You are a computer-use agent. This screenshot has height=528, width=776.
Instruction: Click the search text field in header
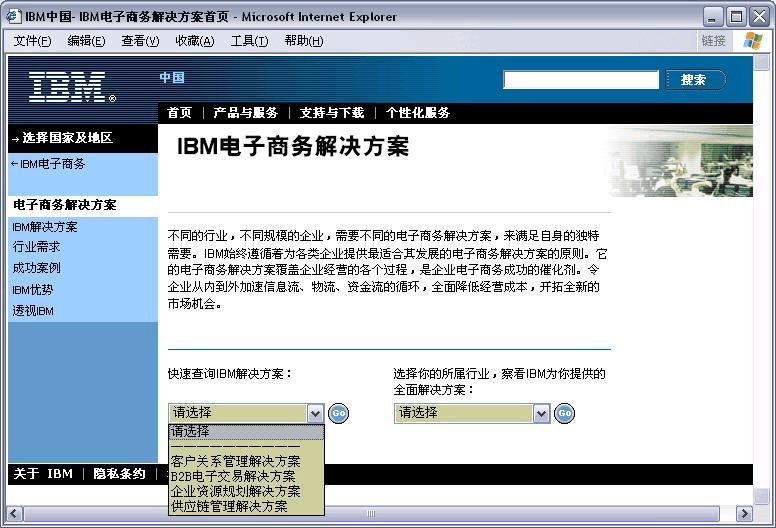pyautogui.click(x=580, y=80)
